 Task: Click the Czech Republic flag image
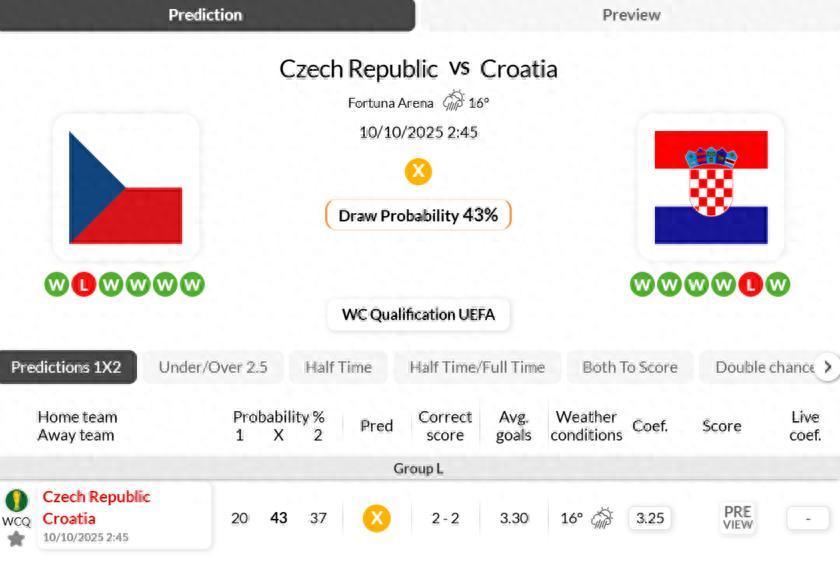tap(126, 188)
